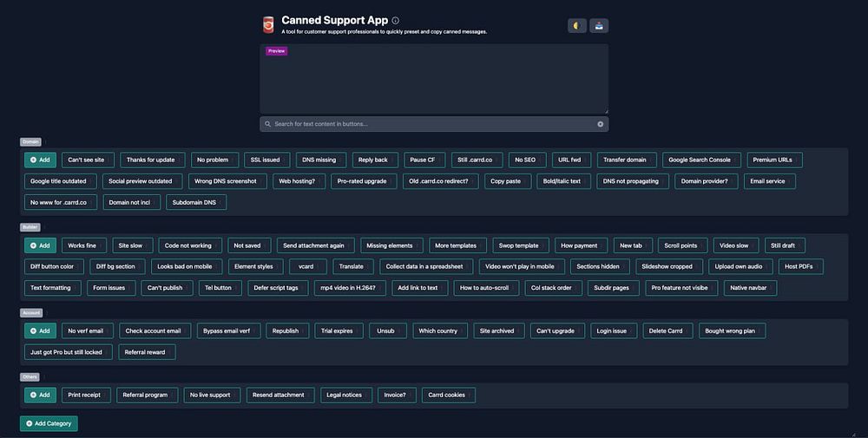Add a button to the Account category
868x438 pixels.
click(40, 330)
